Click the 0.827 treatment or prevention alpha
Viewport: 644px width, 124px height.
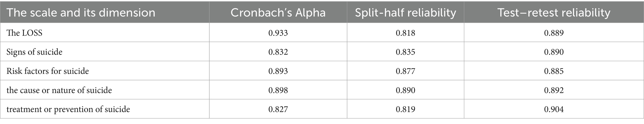[x=278, y=109]
